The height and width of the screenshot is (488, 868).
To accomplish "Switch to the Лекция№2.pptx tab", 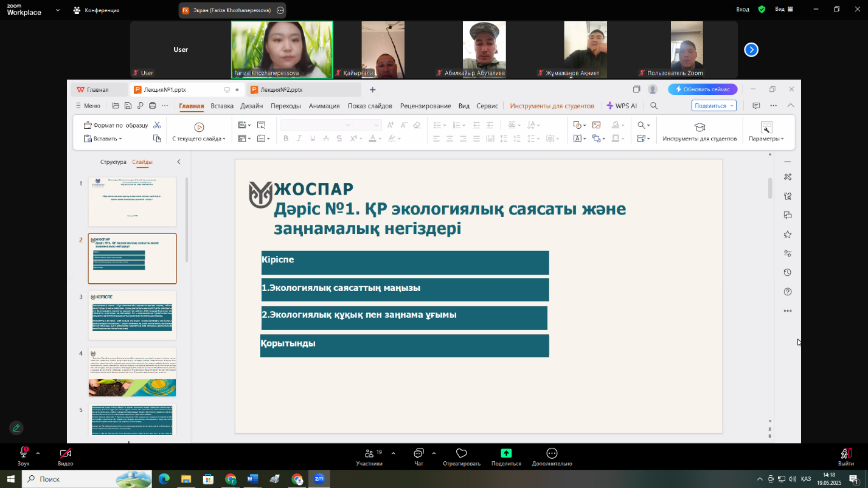I will tap(281, 90).
